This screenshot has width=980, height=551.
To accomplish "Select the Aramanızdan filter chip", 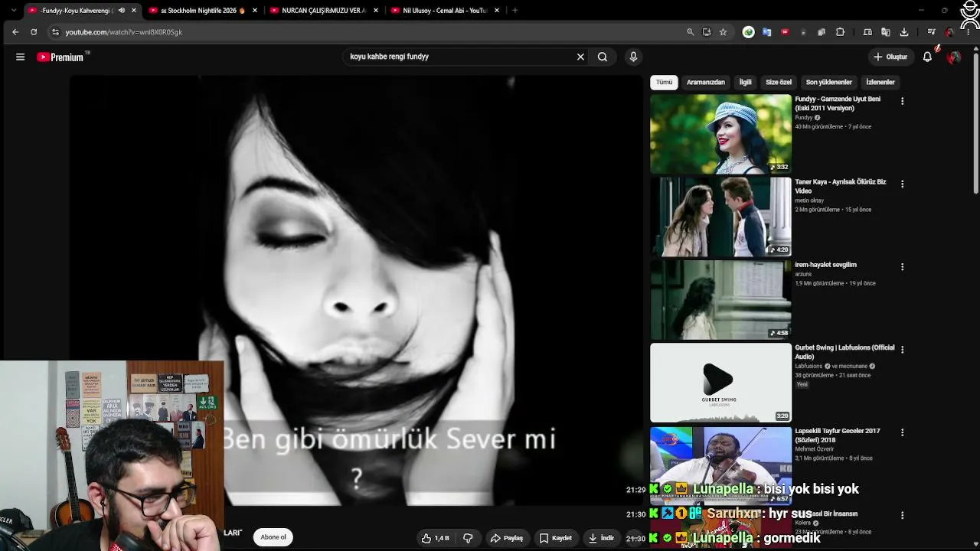I will point(706,82).
